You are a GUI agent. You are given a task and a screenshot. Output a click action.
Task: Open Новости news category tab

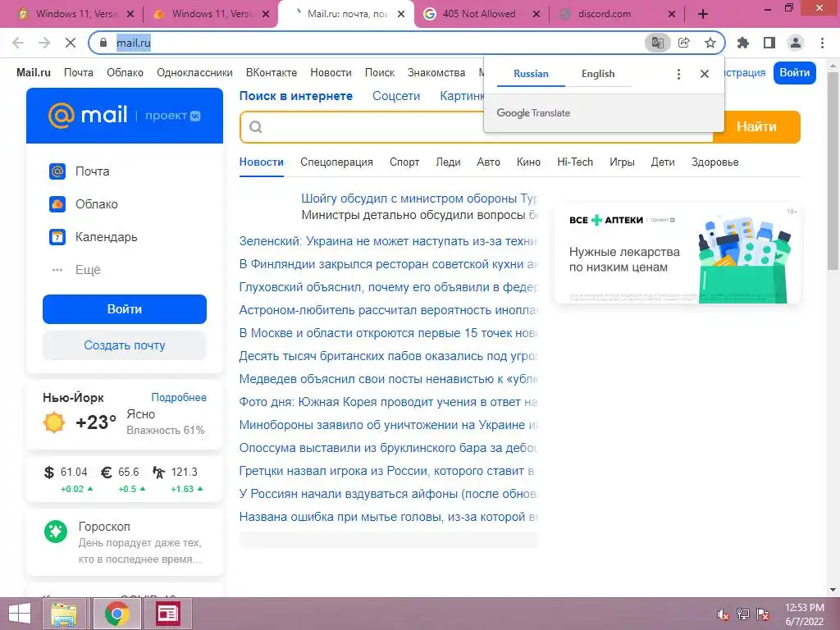262,162
